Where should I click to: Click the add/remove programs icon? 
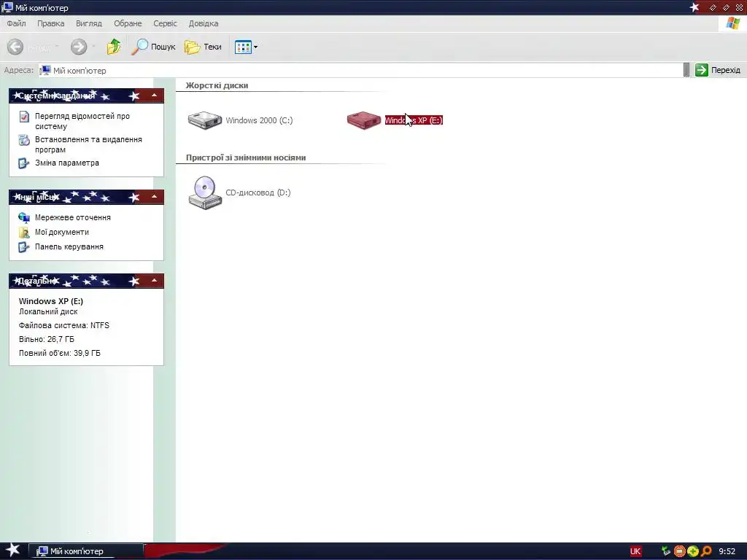(24, 140)
